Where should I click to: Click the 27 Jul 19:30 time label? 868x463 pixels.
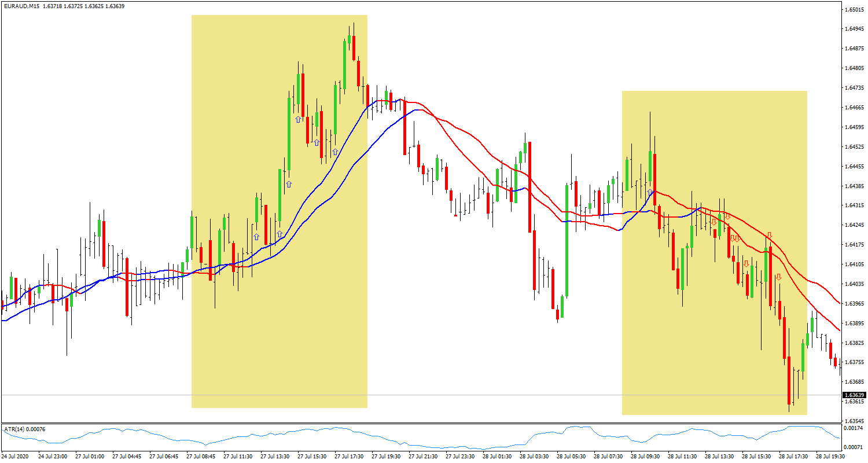tap(387, 457)
